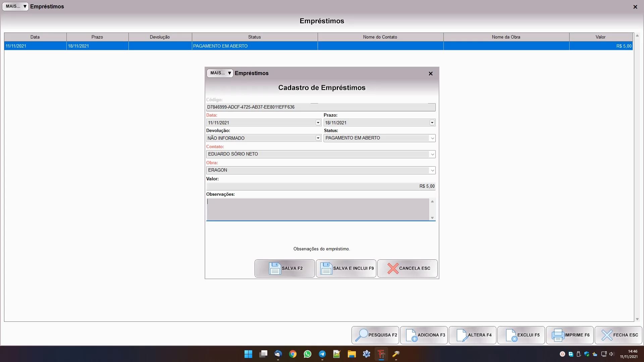Click the Exclui F5 delete document icon
This screenshot has height=362, width=644.
pyautogui.click(x=511, y=335)
